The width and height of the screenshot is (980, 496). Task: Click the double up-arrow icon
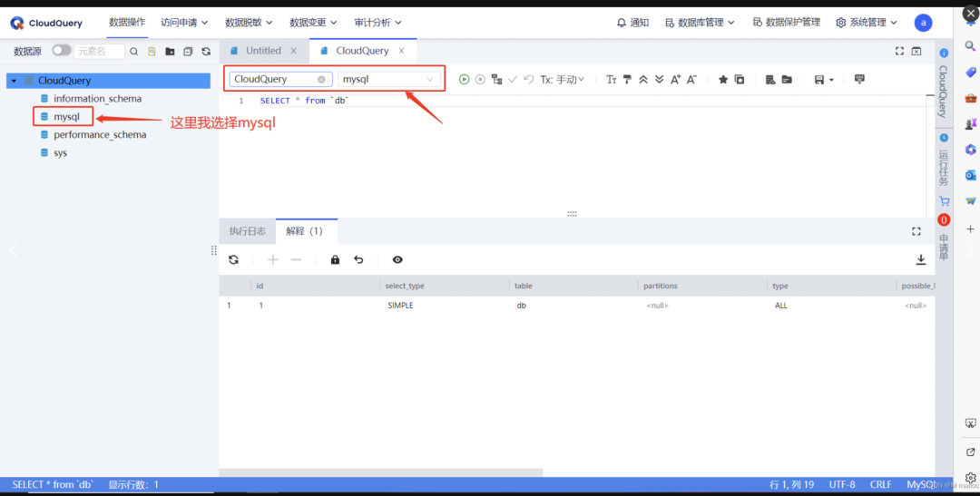643,79
